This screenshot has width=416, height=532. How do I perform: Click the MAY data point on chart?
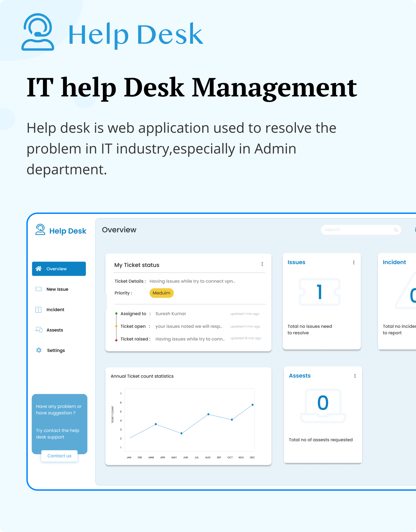pyautogui.click(x=181, y=433)
